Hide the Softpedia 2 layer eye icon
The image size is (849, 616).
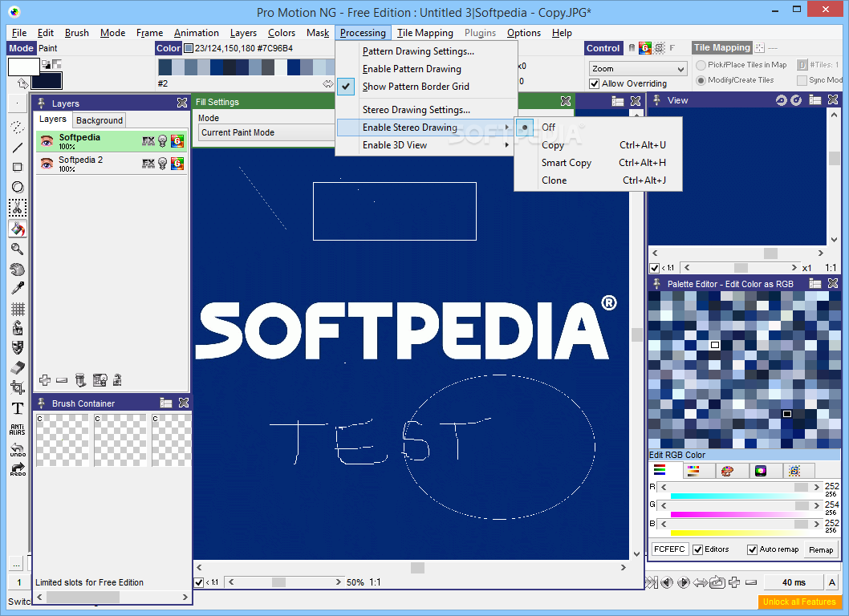[x=47, y=164]
